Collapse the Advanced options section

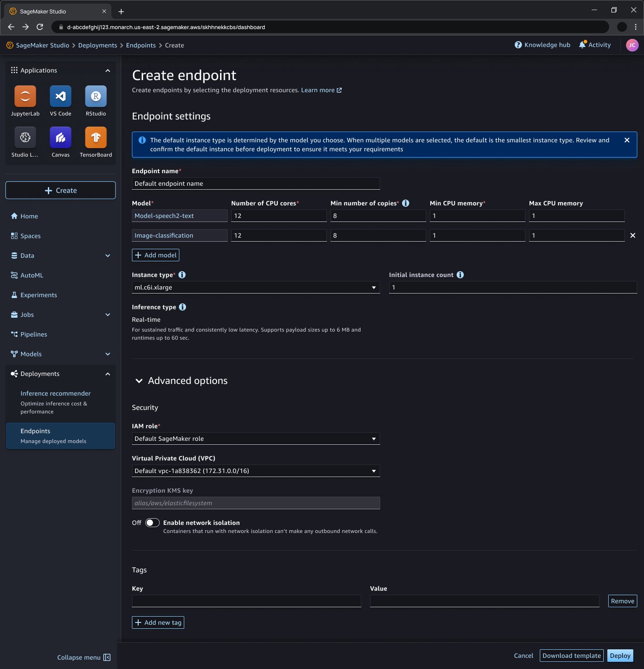(x=139, y=381)
